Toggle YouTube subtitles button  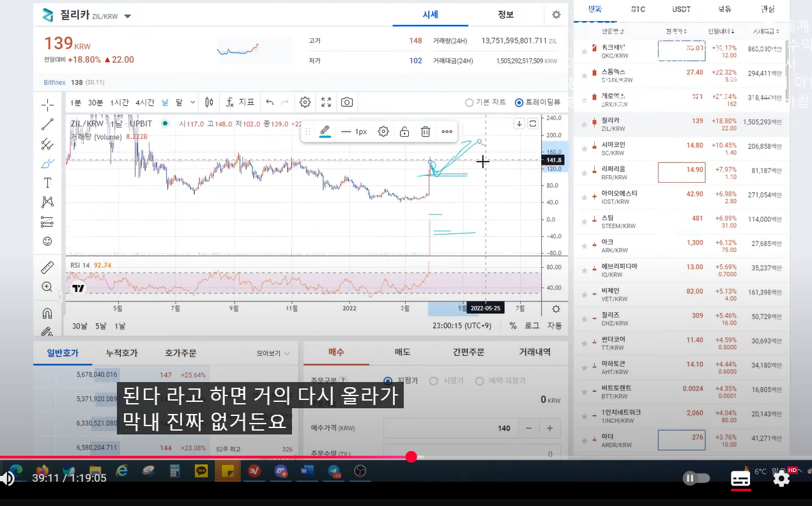click(740, 479)
